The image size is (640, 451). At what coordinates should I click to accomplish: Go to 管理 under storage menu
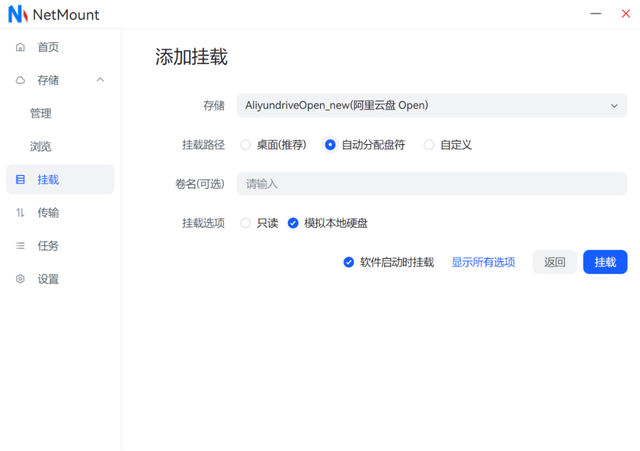pos(41,113)
